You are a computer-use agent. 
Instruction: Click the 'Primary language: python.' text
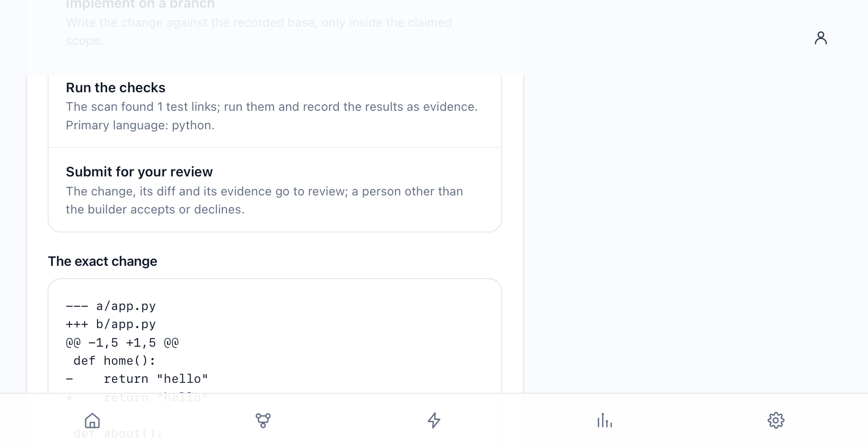click(x=140, y=125)
